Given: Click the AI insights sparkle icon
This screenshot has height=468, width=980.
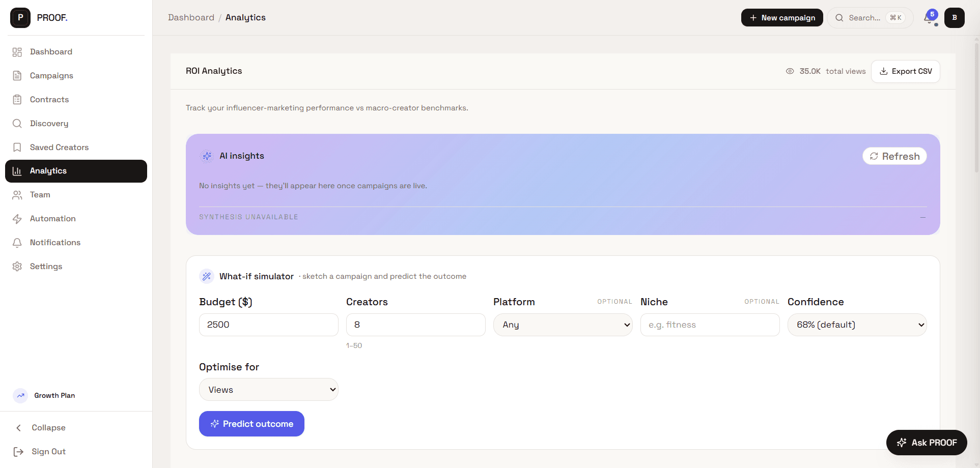Looking at the screenshot, I should point(207,156).
